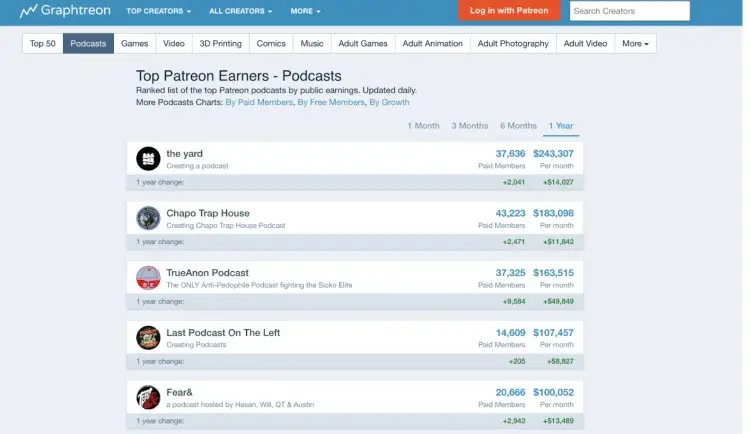Image resolution: width=750 pixels, height=434 pixels.
Task: Click the +9,584 member change value
Action: pyautogui.click(x=514, y=301)
